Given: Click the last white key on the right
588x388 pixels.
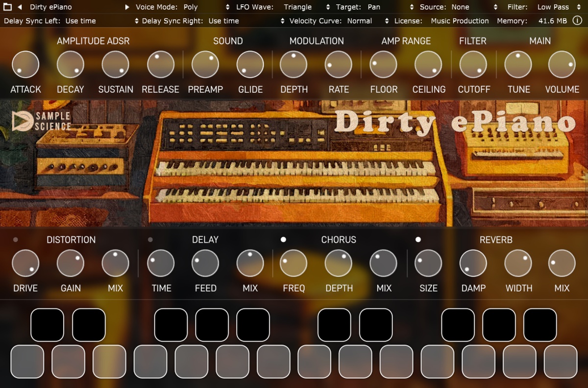Looking at the screenshot, I should click(x=561, y=362).
